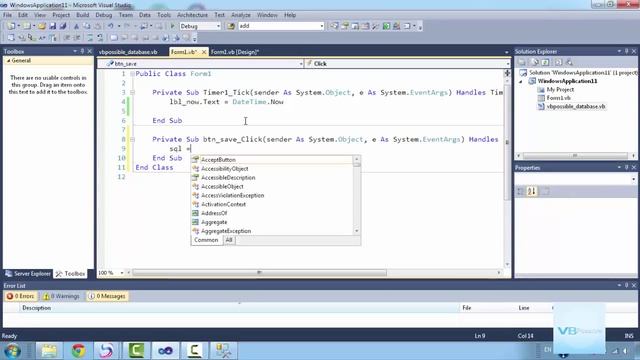The height and width of the screenshot is (360, 640).
Task: Switch to vbpossible_database.vb tab
Action: pyautogui.click(x=128, y=52)
